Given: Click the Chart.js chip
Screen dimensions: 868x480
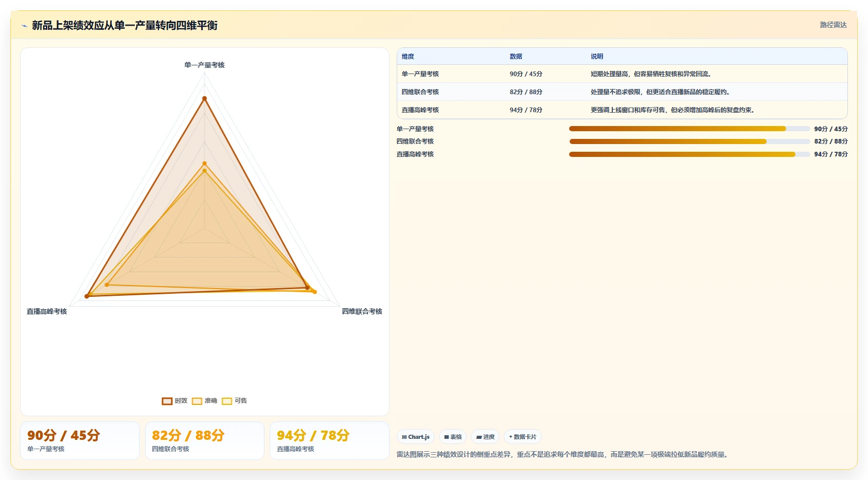Looking at the screenshot, I should click(x=416, y=437).
